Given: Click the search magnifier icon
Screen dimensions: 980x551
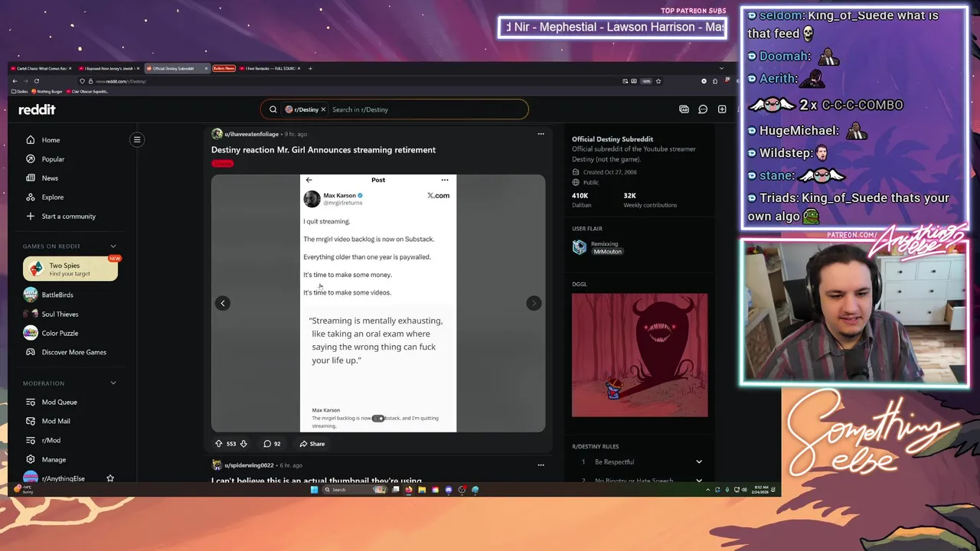Looking at the screenshot, I should coord(273,109).
